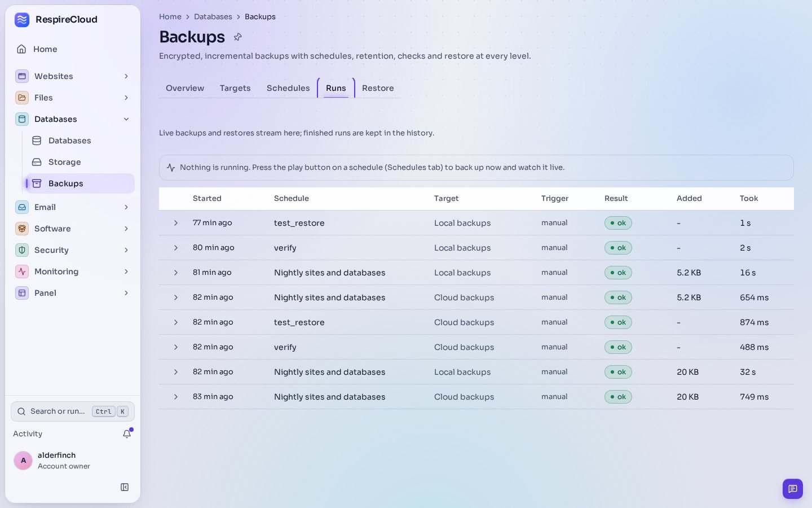Switch to the Overview tab
The width and height of the screenshot is (812, 508).
[x=185, y=88]
